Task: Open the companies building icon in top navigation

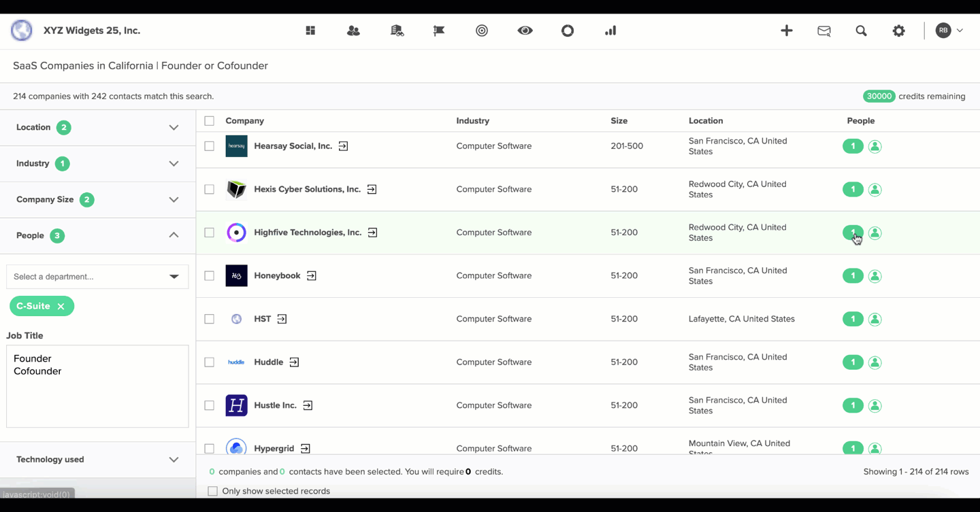Action: (x=397, y=31)
